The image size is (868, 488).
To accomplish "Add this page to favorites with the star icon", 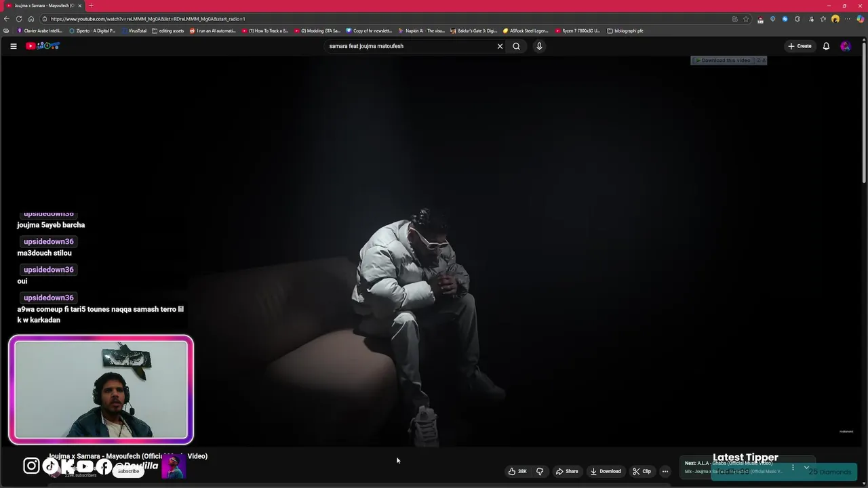I will 746,19.
